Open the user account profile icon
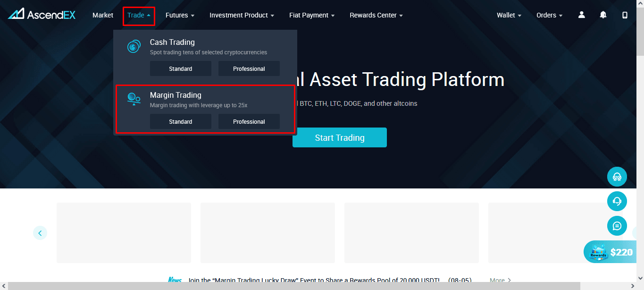644x290 pixels. 581,15
